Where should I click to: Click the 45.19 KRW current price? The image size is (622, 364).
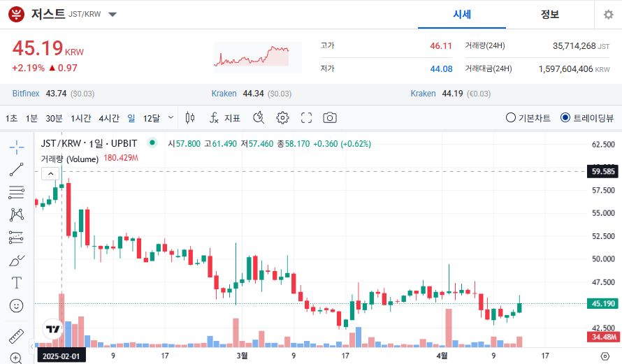point(48,48)
